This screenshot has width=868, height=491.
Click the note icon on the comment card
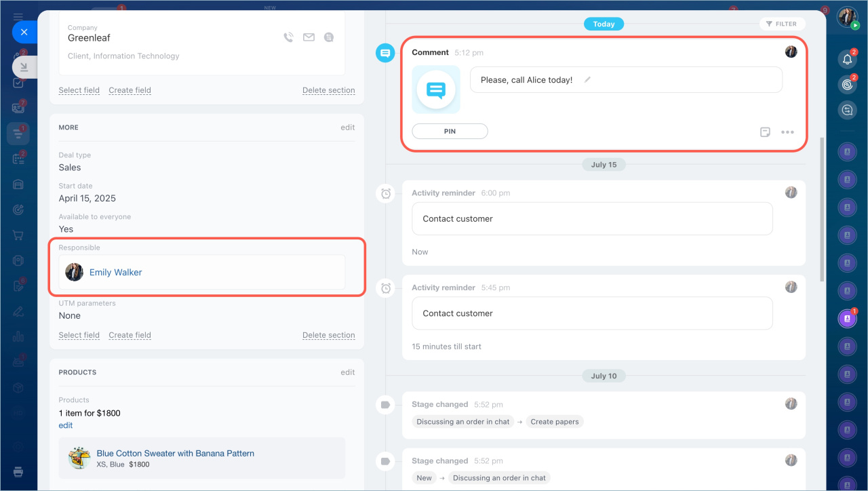[765, 132]
